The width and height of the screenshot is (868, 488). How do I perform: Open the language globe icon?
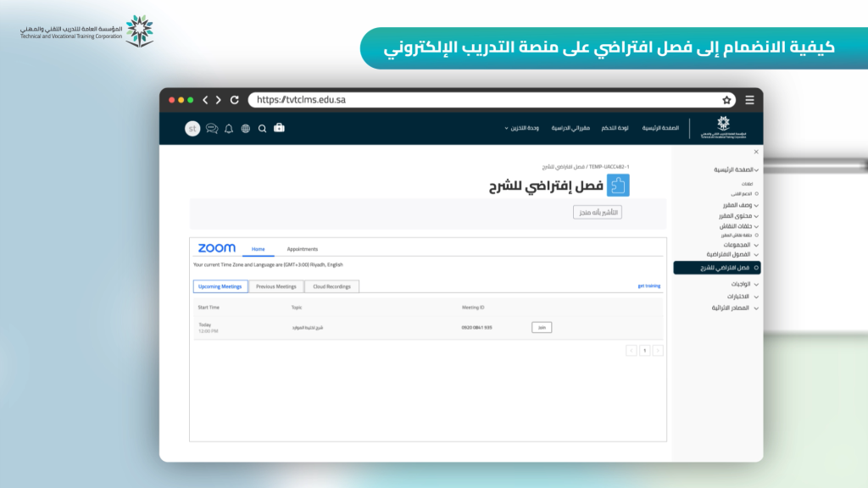point(246,129)
